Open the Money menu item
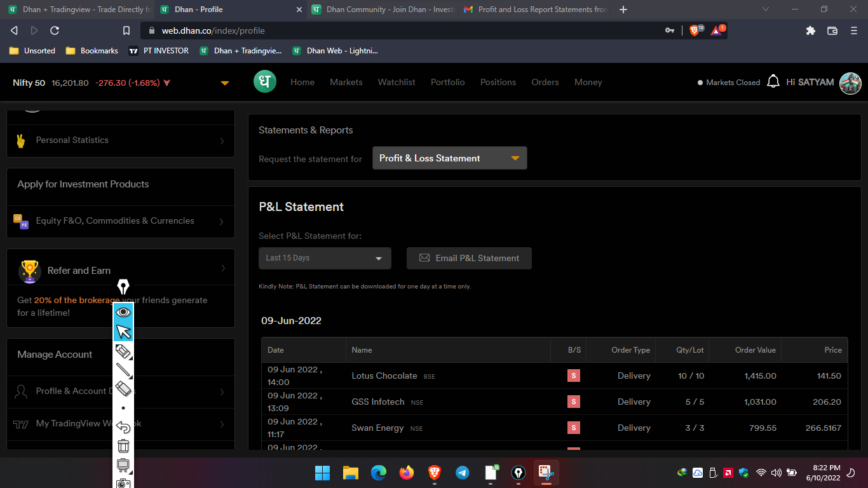This screenshot has width=868, height=488. [x=588, y=82]
